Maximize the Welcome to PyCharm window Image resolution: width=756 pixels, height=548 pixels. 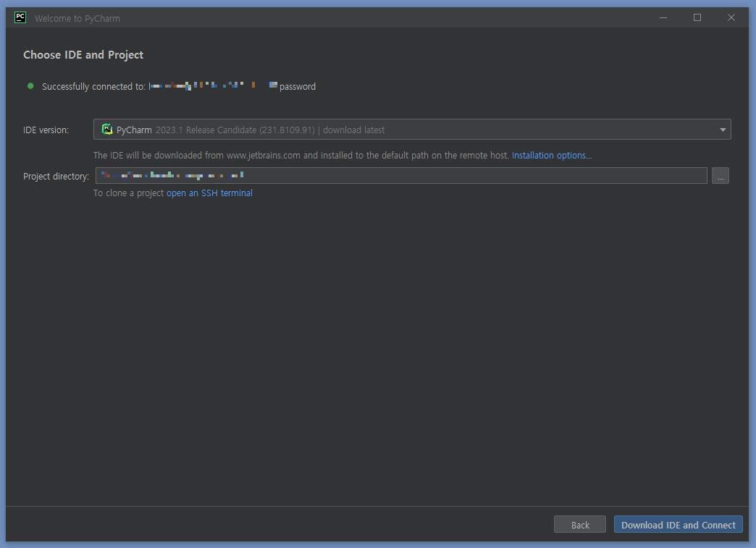coord(697,18)
